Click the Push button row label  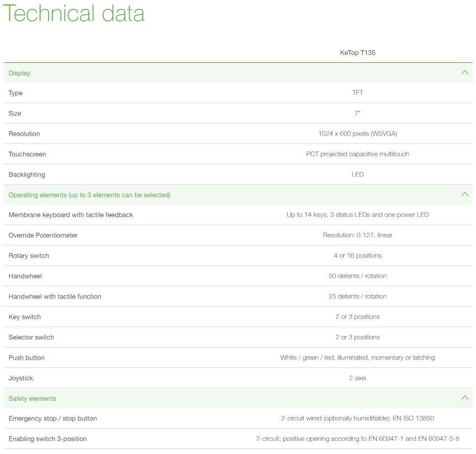27,358
